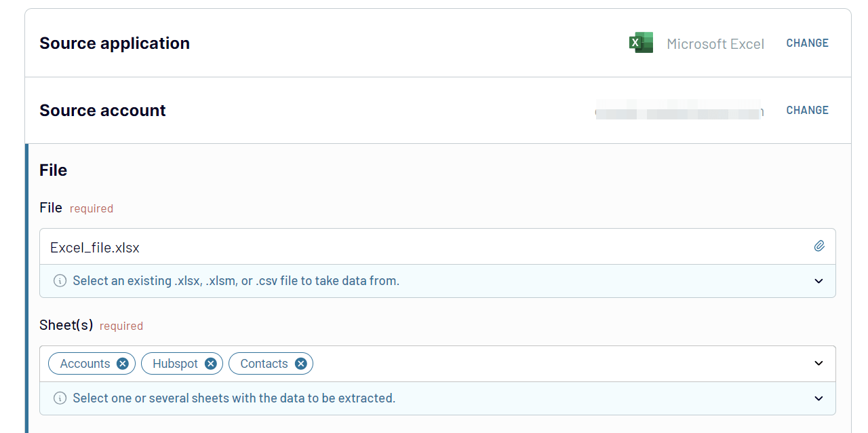Remove the Hubspot sheet tag
This screenshot has height=433, width=868.
[210, 364]
